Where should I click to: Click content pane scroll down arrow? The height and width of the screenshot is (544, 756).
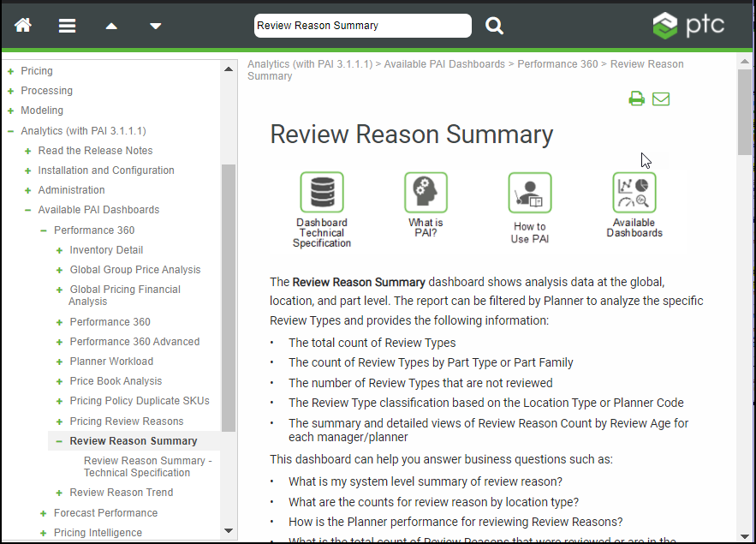tap(744, 536)
